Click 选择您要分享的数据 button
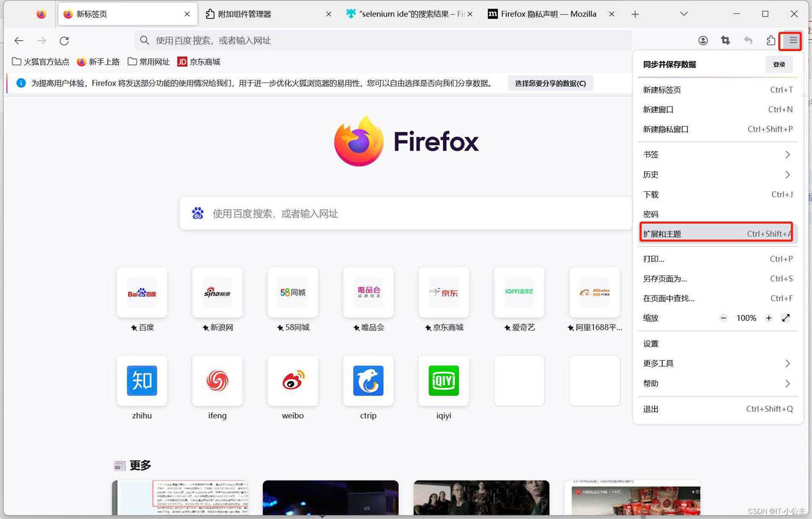Viewport: 812px width, 519px height. [x=550, y=83]
